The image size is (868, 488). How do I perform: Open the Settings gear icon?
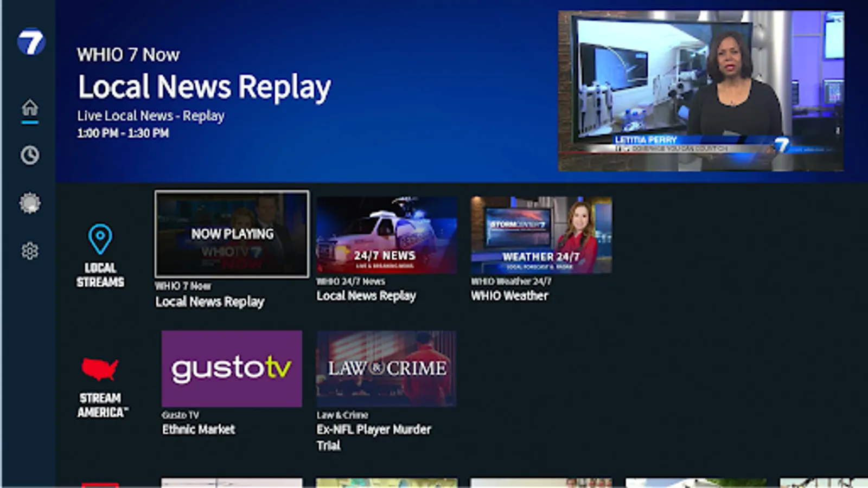coord(30,251)
